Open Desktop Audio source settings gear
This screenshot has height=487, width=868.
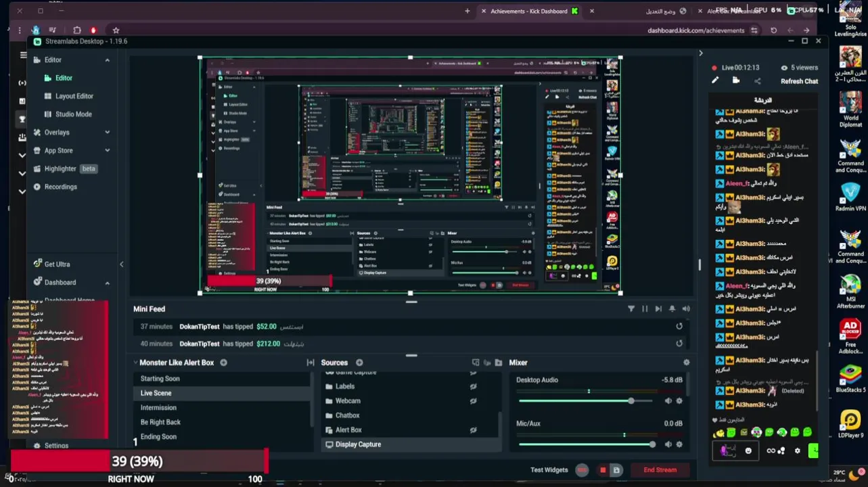679,401
